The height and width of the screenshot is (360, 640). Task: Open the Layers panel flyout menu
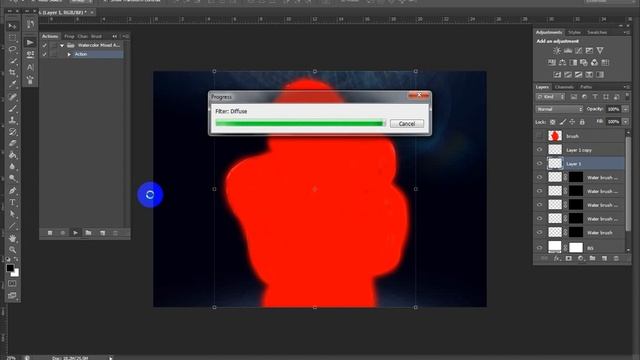click(x=626, y=87)
